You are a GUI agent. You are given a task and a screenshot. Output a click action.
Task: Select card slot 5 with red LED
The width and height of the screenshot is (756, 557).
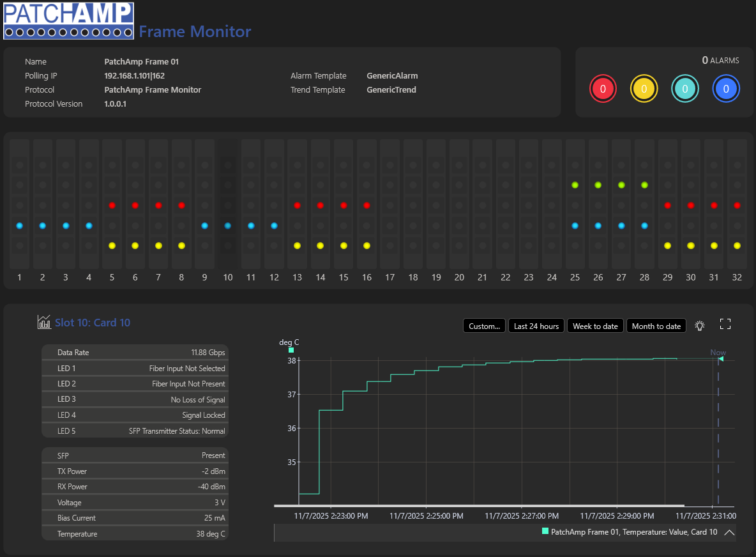[112, 204]
